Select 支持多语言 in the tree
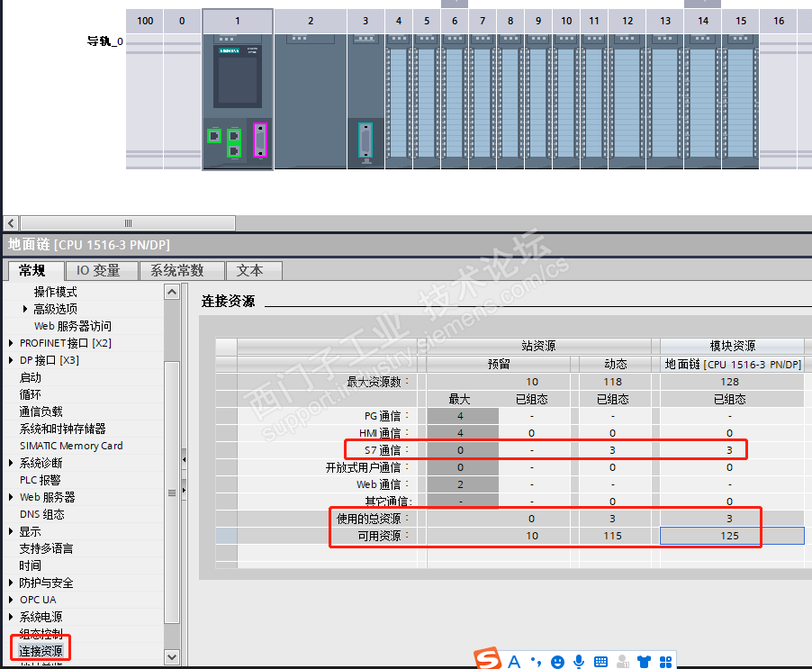 (46, 548)
